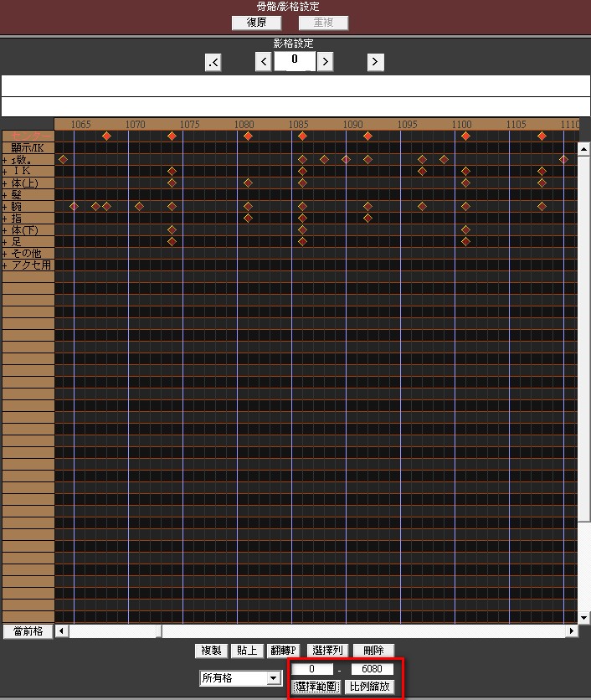Jump to first keyframe button

pos(213,63)
